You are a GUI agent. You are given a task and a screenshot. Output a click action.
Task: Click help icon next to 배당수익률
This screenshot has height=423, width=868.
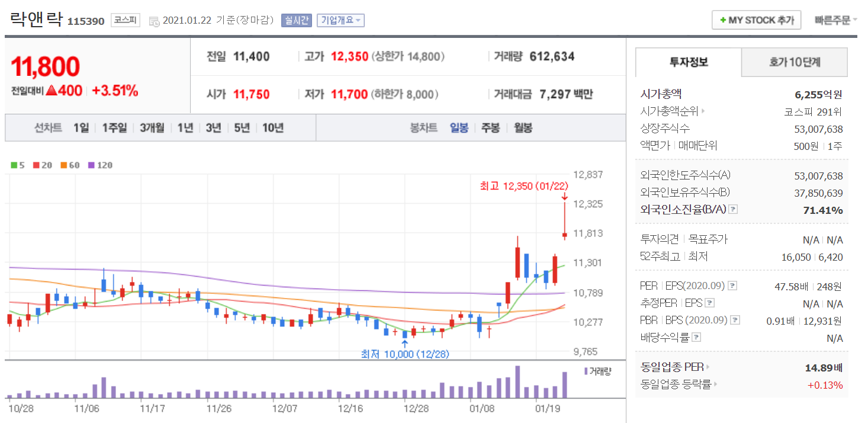(696, 338)
